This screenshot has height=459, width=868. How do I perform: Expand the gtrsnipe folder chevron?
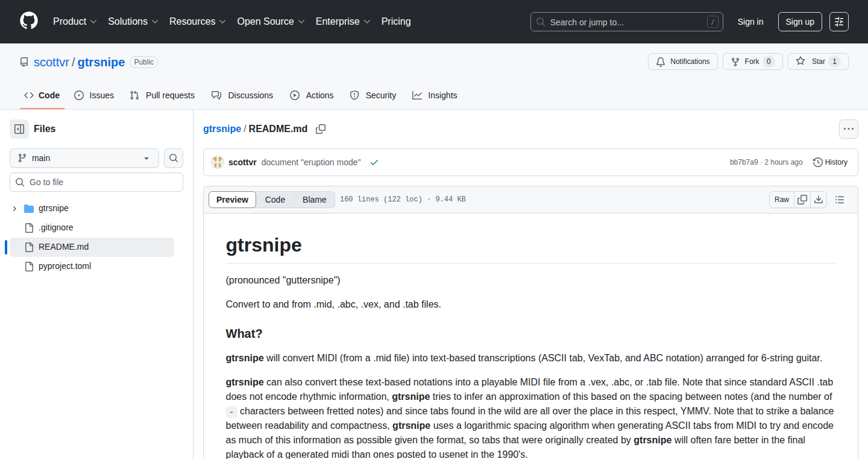(14, 209)
